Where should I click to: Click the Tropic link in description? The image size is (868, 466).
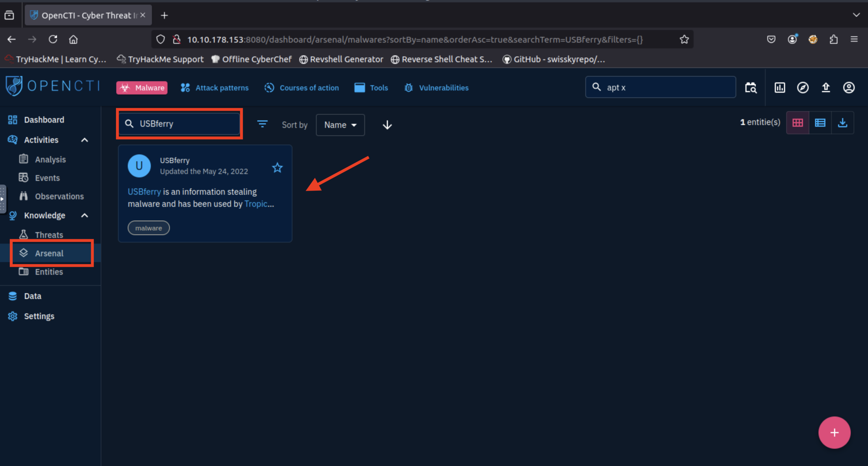point(256,204)
